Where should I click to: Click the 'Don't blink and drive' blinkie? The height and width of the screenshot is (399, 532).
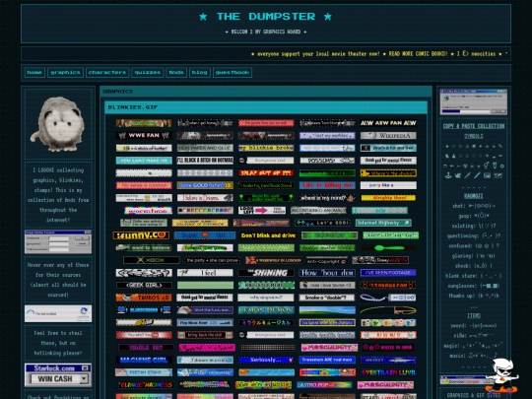268,235
